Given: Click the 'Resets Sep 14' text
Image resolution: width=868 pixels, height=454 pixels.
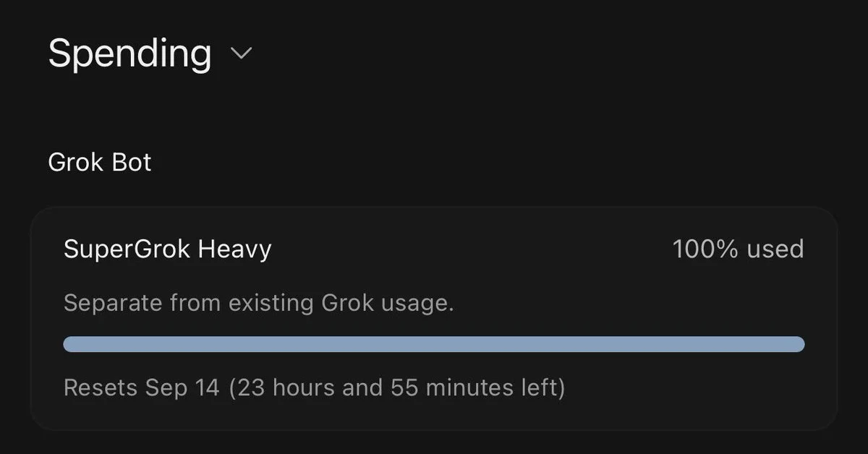Looking at the screenshot, I should [142, 388].
